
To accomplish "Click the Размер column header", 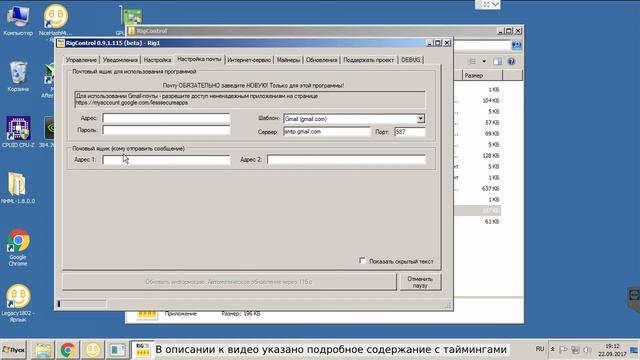I will [x=482, y=76].
